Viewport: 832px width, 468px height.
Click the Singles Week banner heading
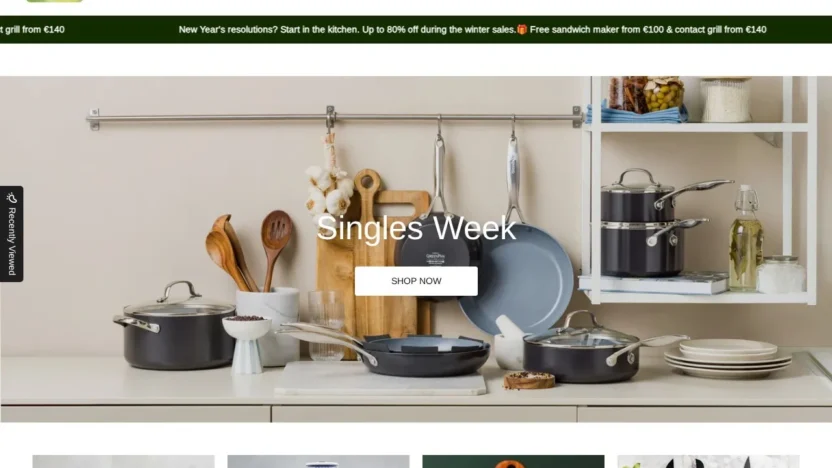click(x=416, y=228)
